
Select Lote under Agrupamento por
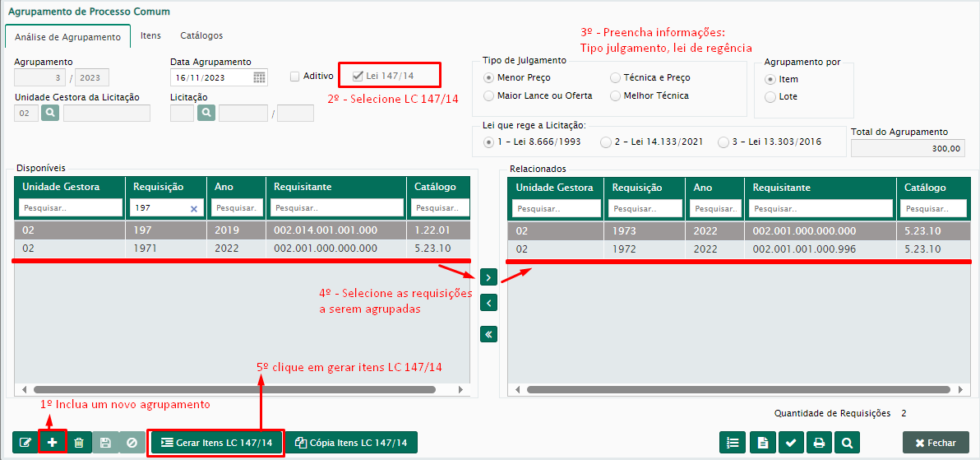(x=770, y=97)
